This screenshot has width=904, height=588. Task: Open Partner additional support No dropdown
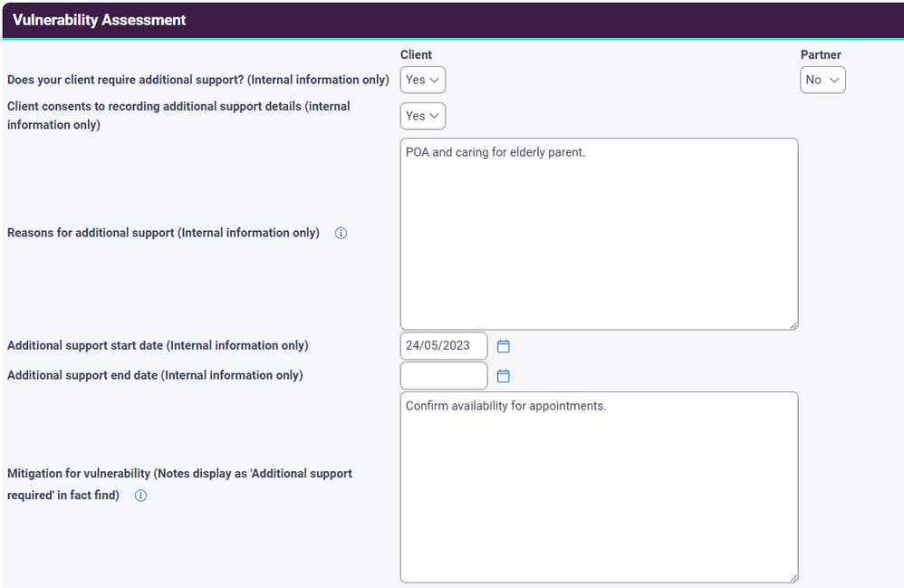pos(822,80)
